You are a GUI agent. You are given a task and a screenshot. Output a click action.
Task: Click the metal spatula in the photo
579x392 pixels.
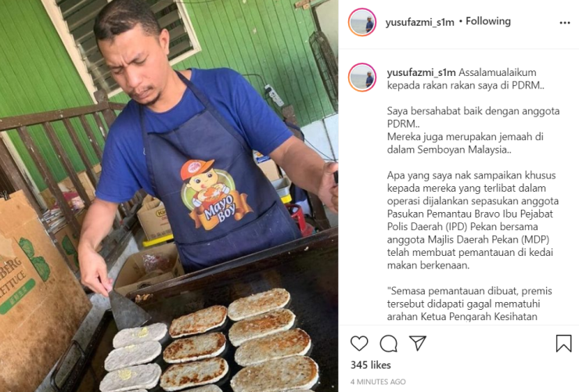128,308
